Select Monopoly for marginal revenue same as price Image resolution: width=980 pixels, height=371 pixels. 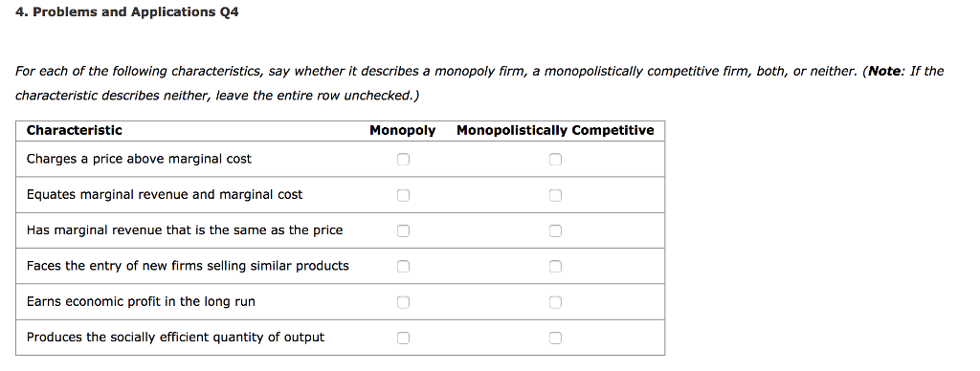(x=403, y=231)
